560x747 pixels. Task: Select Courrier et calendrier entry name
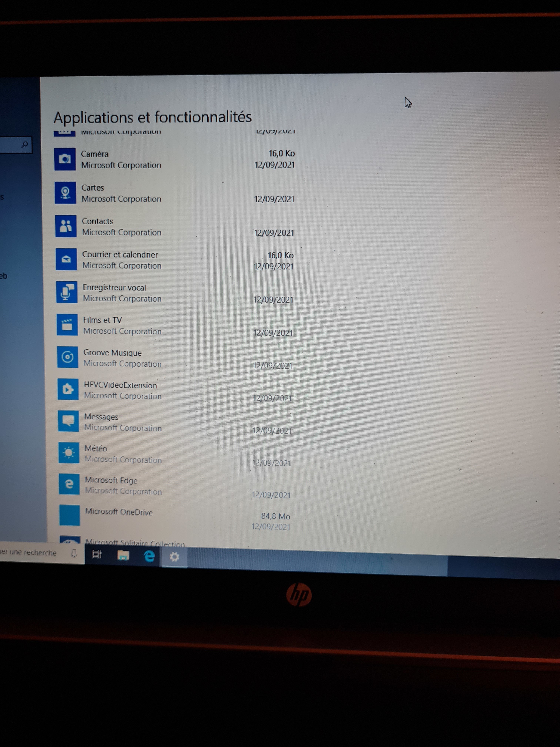click(x=120, y=254)
